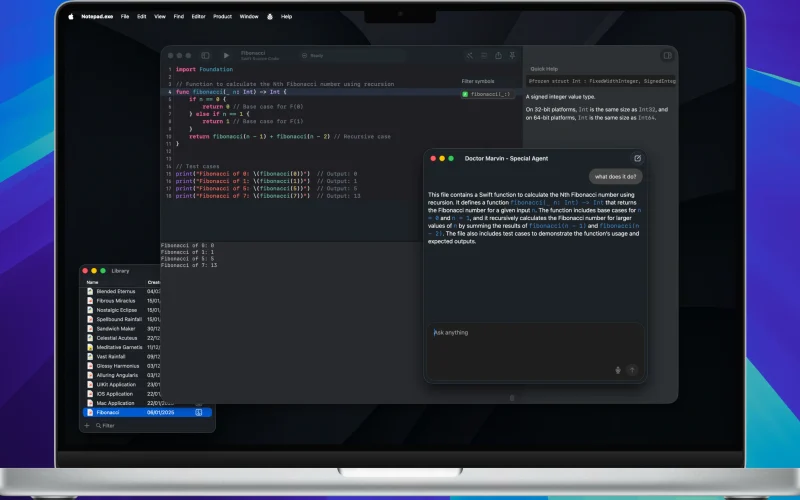
Task: Click the 'what does it do?' message bubble
Action: (x=615, y=177)
